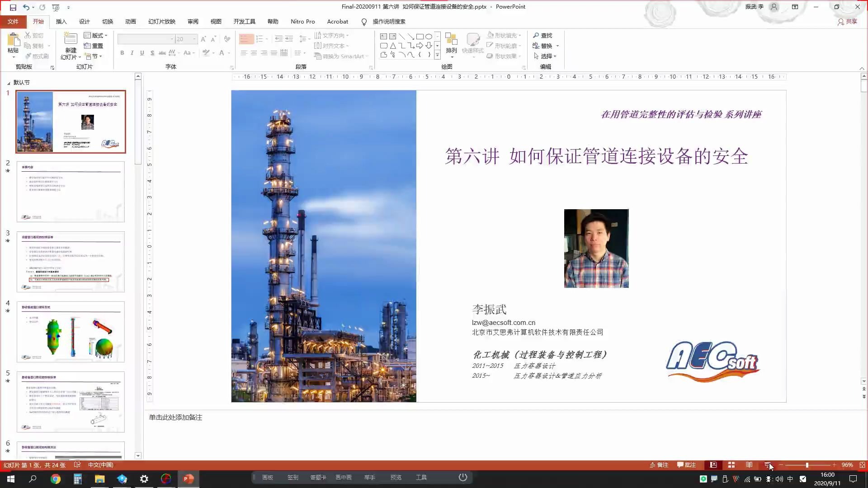The image size is (868, 488).
Task: Click Fit slide to window icon
Action: 862,465
